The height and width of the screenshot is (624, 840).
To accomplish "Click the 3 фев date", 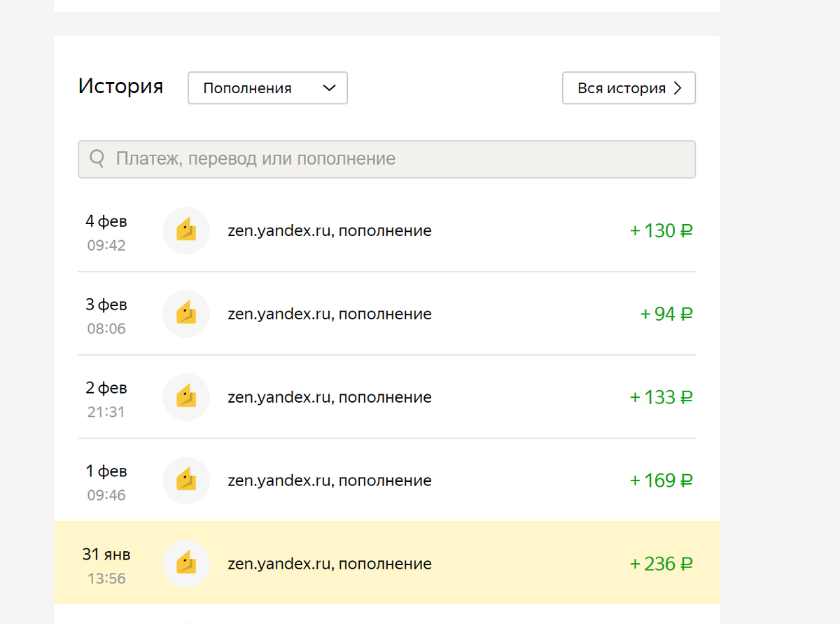I will click(x=106, y=305).
